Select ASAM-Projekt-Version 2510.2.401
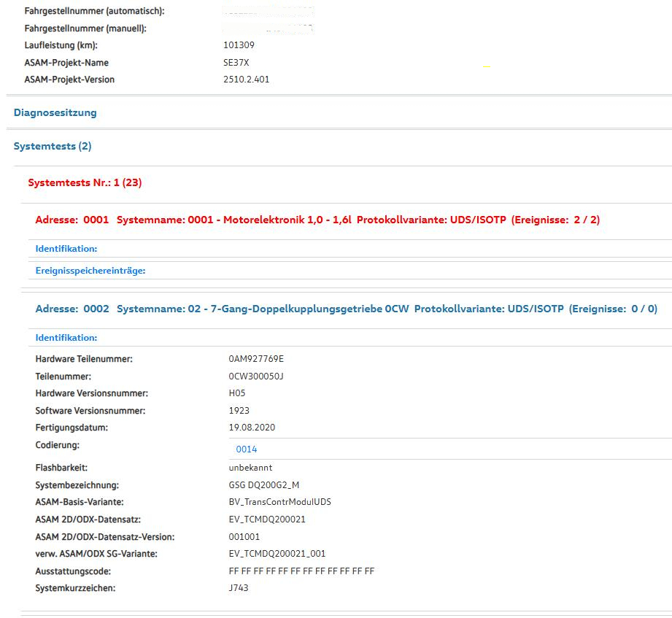The image size is (672, 618). 246,80
